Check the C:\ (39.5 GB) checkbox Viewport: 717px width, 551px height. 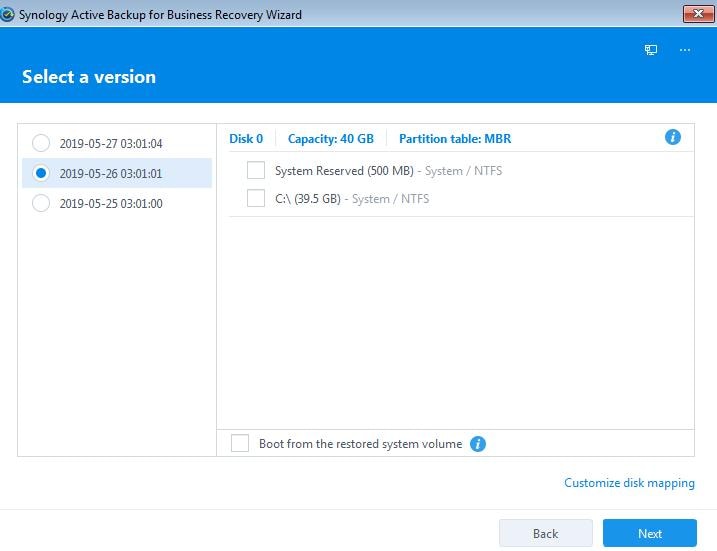256,198
